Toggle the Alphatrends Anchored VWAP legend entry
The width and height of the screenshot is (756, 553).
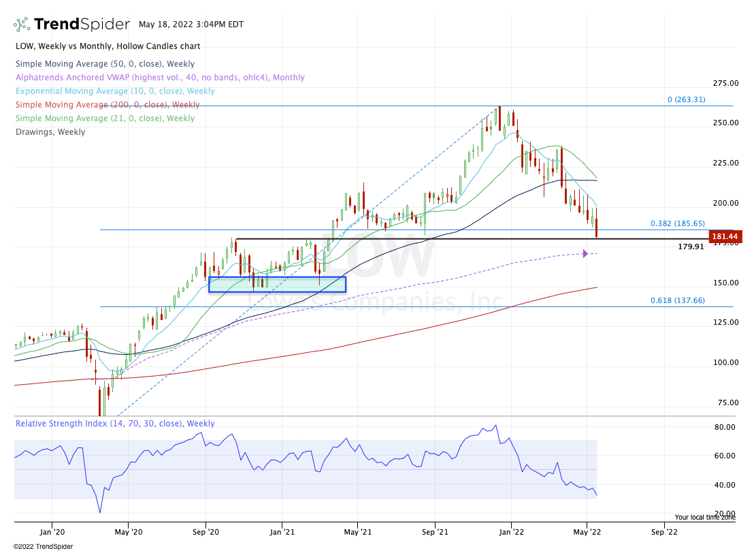coord(159,78)
